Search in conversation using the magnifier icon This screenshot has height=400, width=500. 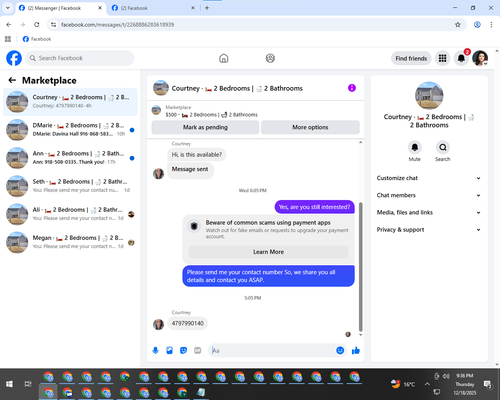pyautogui.click(x=443, y=147)
